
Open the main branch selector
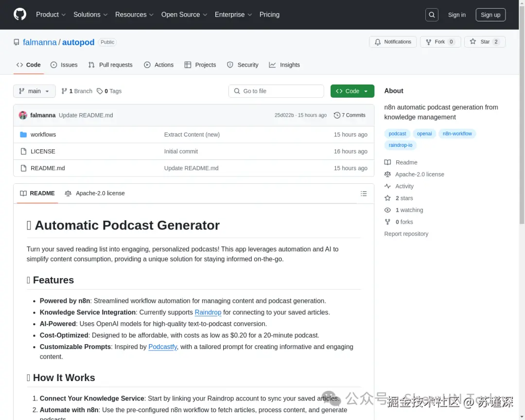[x=35, y=91]
